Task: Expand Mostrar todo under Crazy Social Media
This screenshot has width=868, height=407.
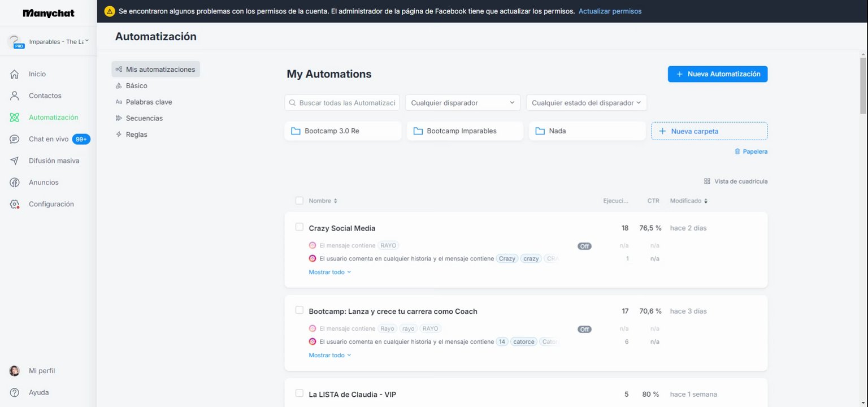Action: point(330,272)
